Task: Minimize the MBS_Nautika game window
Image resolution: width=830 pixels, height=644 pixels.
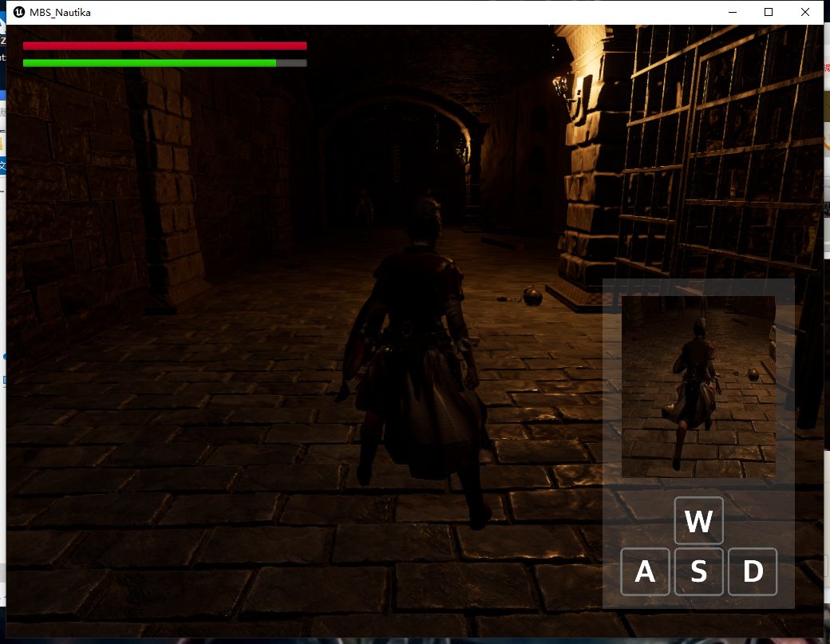Action: [733, 11]
